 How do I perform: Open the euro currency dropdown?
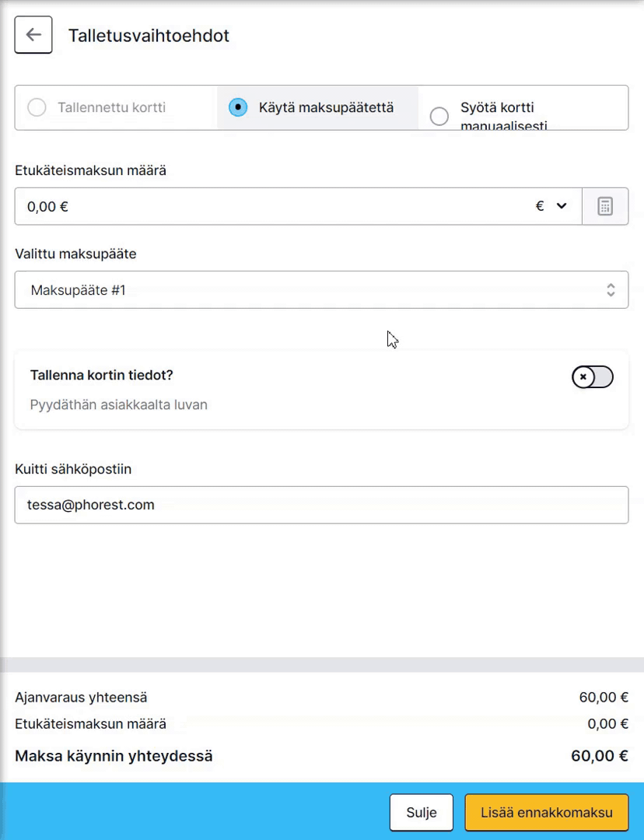tap(551, 205)
